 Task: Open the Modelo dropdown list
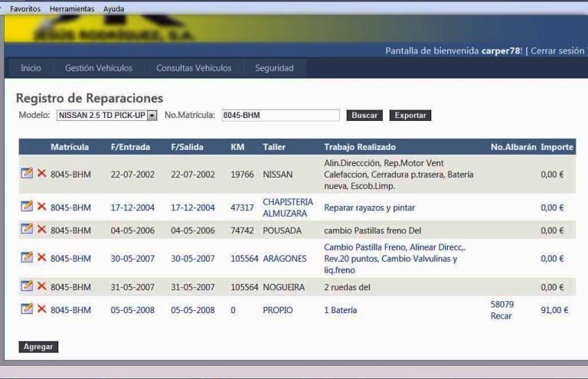coord(152,116)
